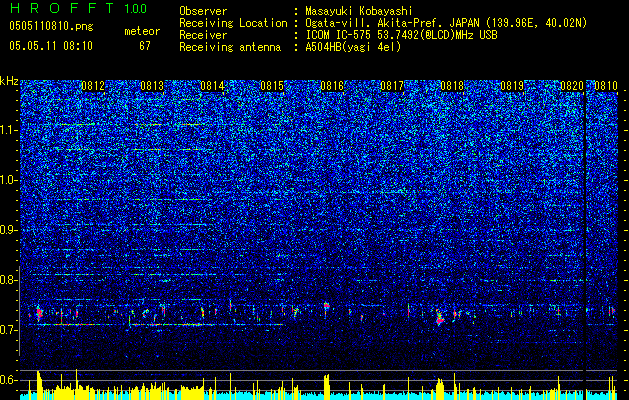Click the Receiver label
The width and height of the screenshot is (629, 400).
pyautogui.click(x=203, y=35)
